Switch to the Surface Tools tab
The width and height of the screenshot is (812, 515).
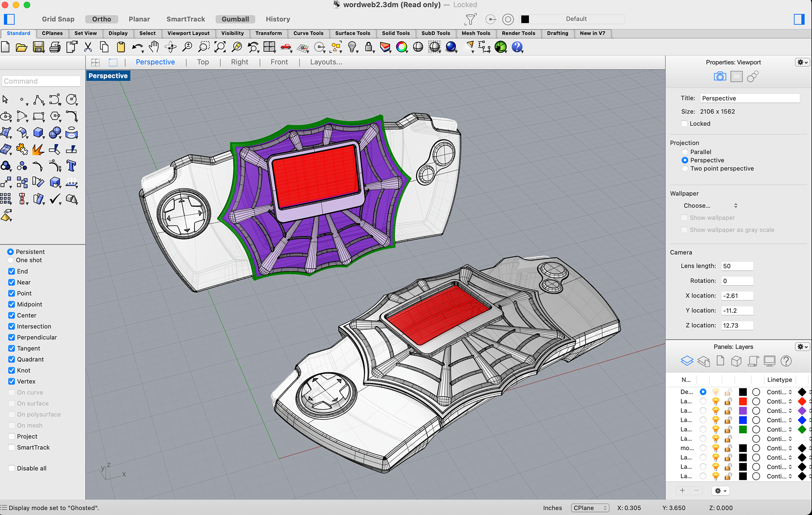point(352,33)
